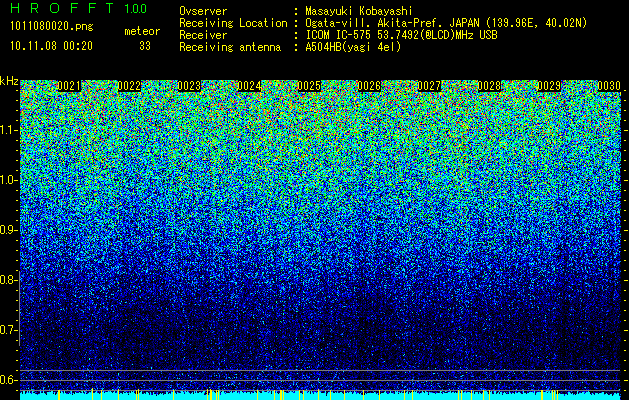Click the 0029 time marker

coord(549,86)
